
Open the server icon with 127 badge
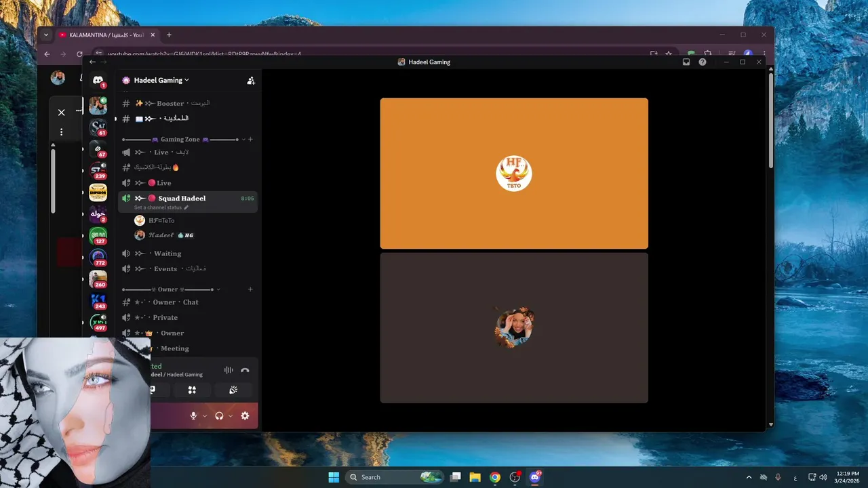[x=98, y=236]
